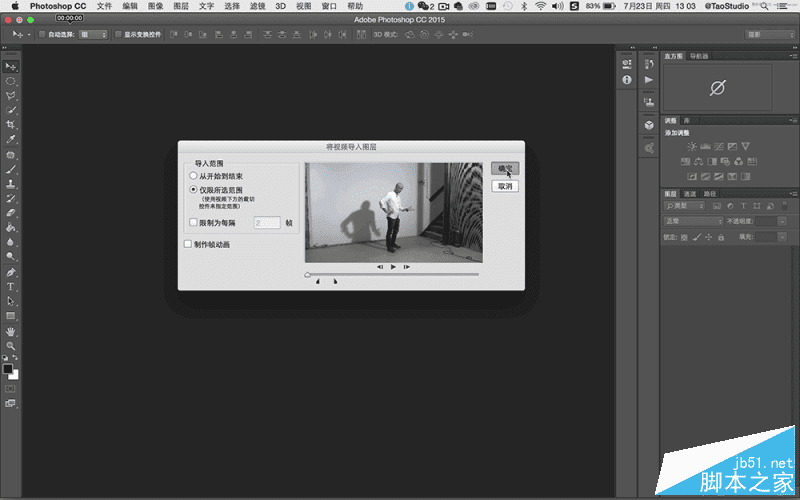Select the 从开始到结束 radio option
Screen dimensions: 800x500
(x=194, y=176)
